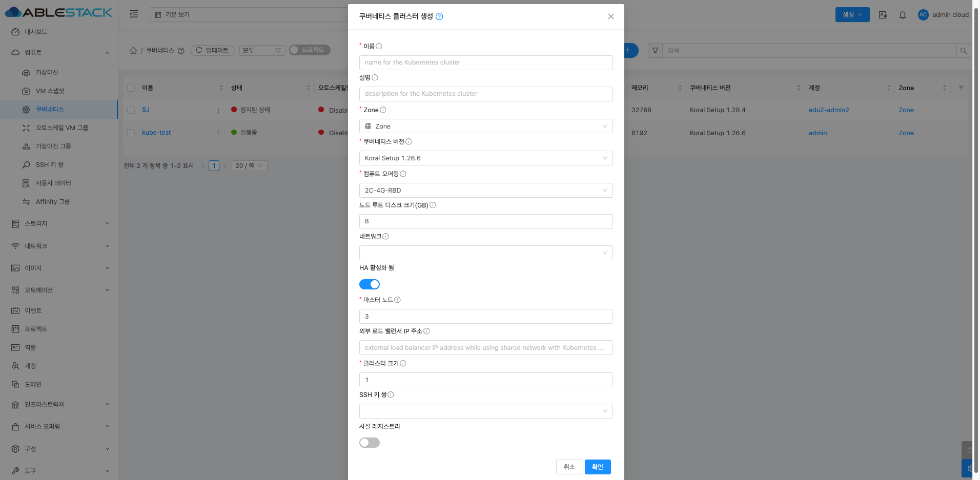Image resolution: width=980 pixels, height=480 pixels.
Task: Click the 클러스터 크기 field
Action: click(x=486, y=380)
